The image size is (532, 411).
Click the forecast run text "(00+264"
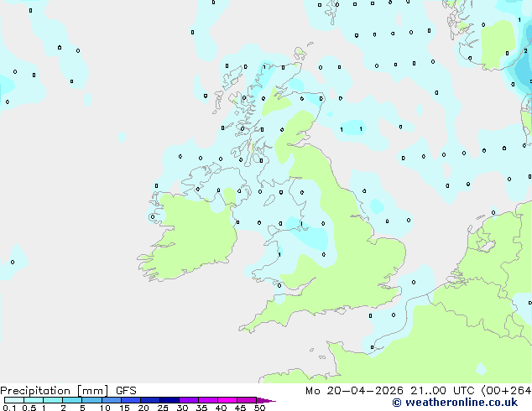(x=506, y=391)
